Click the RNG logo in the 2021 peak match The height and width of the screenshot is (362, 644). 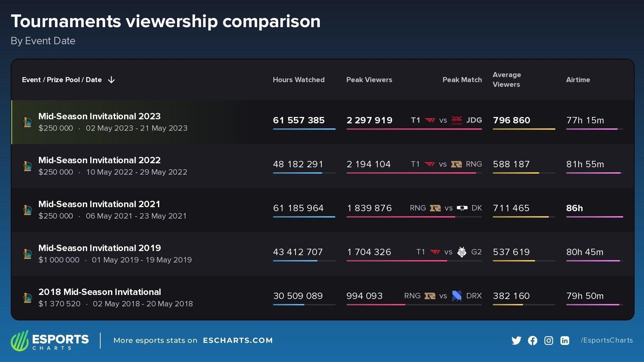435,208
